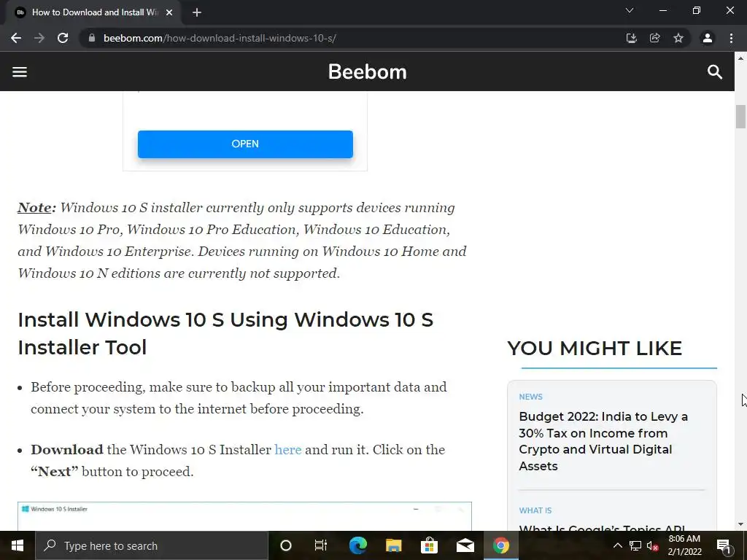Image resolution: width=747 pixels, height=560 pixels.
Task: Click the taskbar search box
Action: click(x=152, y=545)
